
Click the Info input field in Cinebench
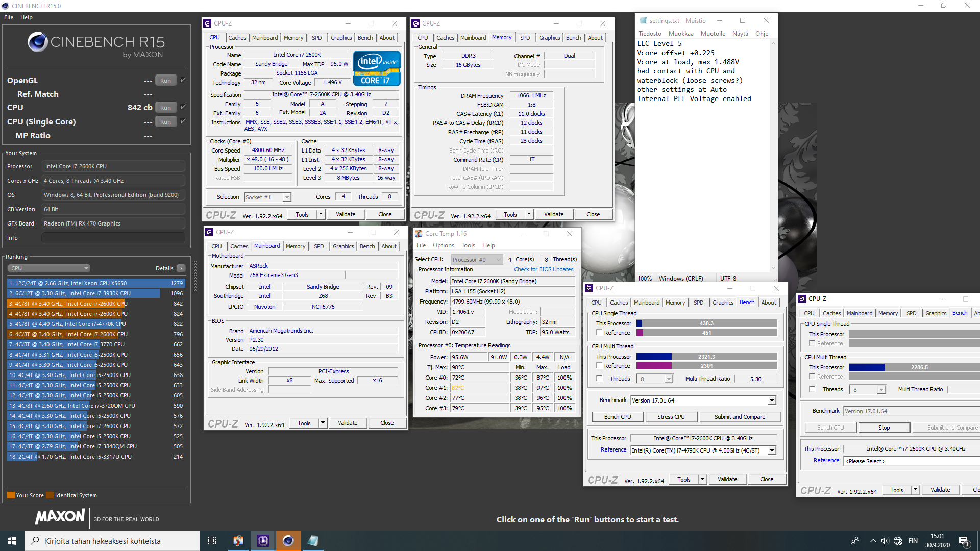tap(113, 238)
